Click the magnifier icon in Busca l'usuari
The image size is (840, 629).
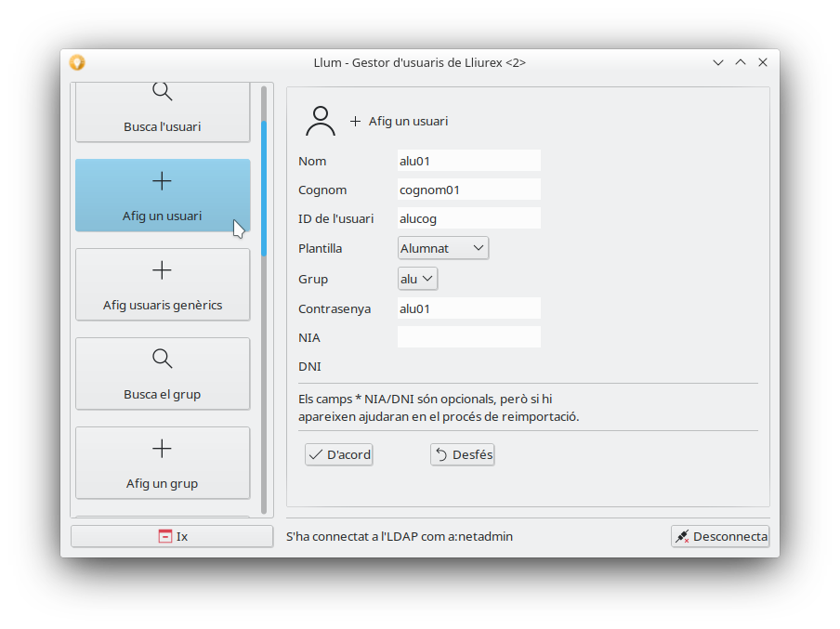tap(163, 92)
